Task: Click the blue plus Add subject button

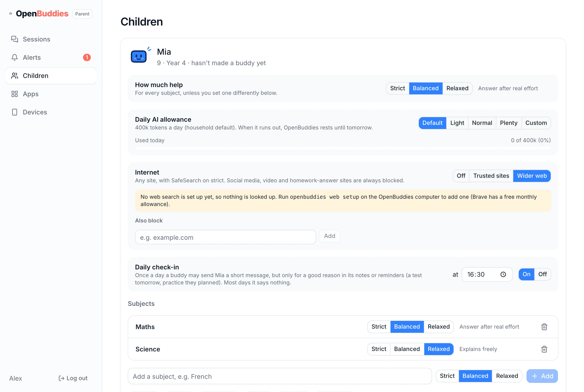Action: click(x=542, y=376)
